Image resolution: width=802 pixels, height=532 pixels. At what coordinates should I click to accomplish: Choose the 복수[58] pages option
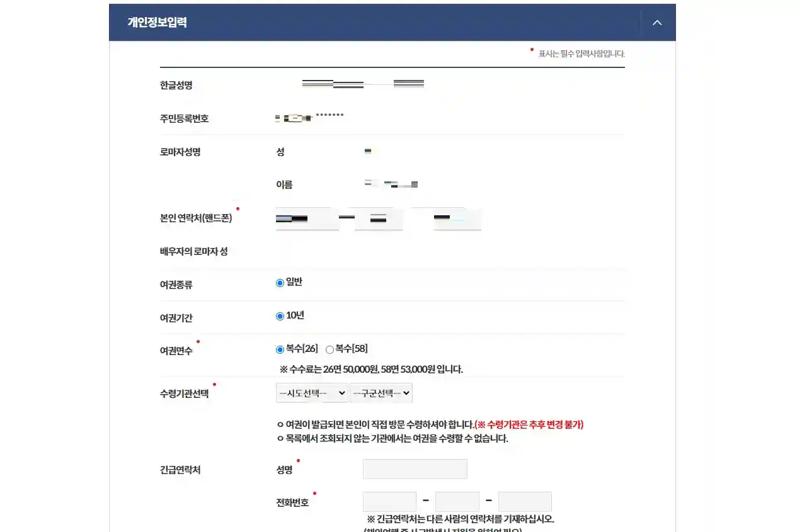pos(329,349)
